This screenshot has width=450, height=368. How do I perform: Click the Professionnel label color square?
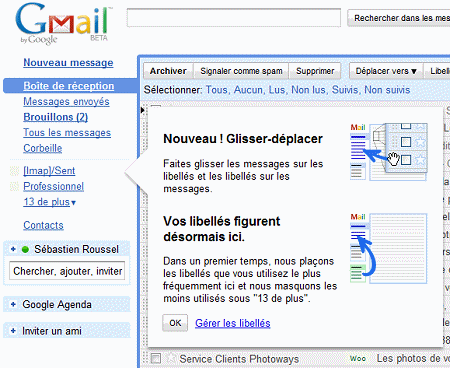click(x=14, y=186)
